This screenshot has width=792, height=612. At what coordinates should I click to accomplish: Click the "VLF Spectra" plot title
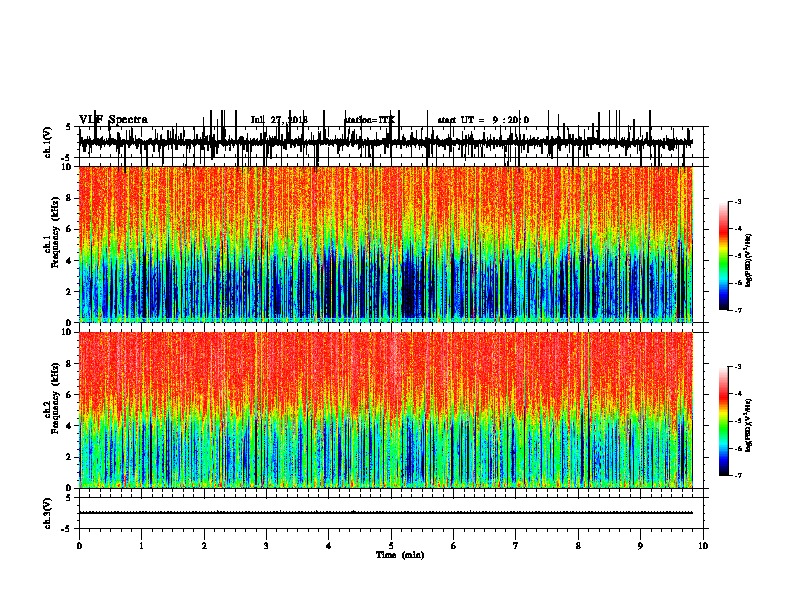113,120
